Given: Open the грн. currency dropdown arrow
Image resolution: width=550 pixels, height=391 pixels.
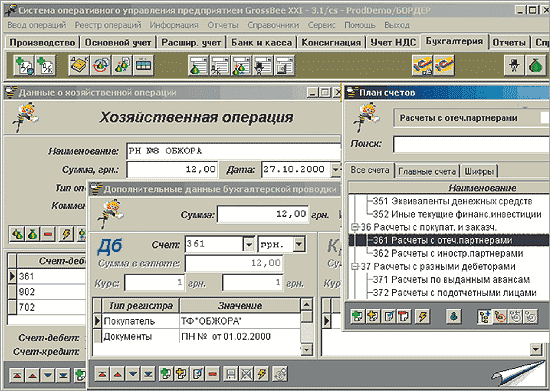Looking at the screenshot, I should [299, 244].
